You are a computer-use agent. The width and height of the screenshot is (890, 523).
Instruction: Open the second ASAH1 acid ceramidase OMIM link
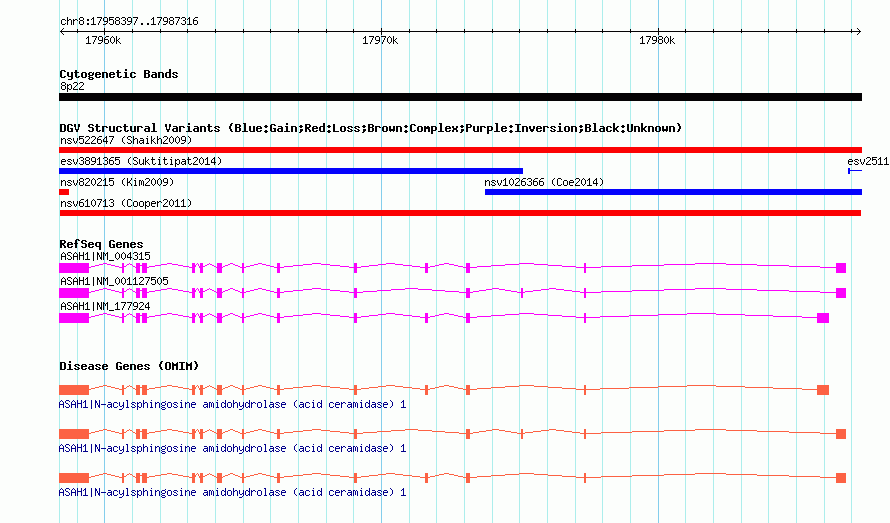coord(232,449)
